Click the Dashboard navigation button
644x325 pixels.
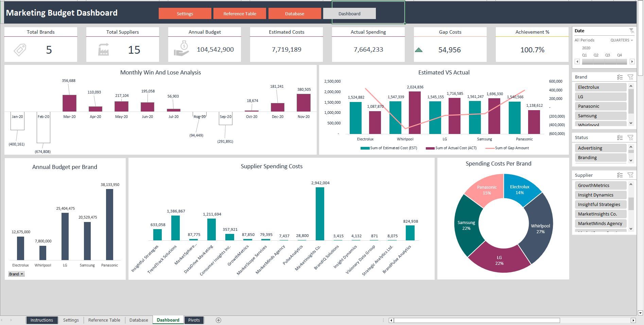pyautogui.click(x=349, y=14)
